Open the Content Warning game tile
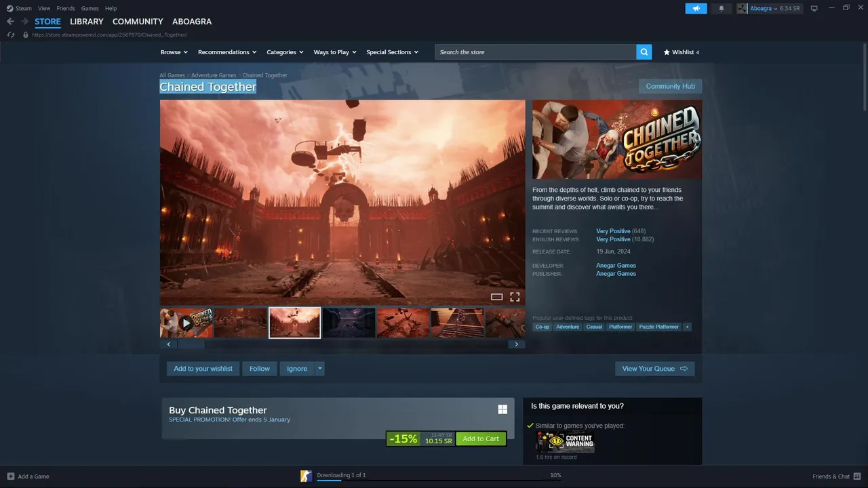This screenshot has height=488, width=868. click(565, 442)
